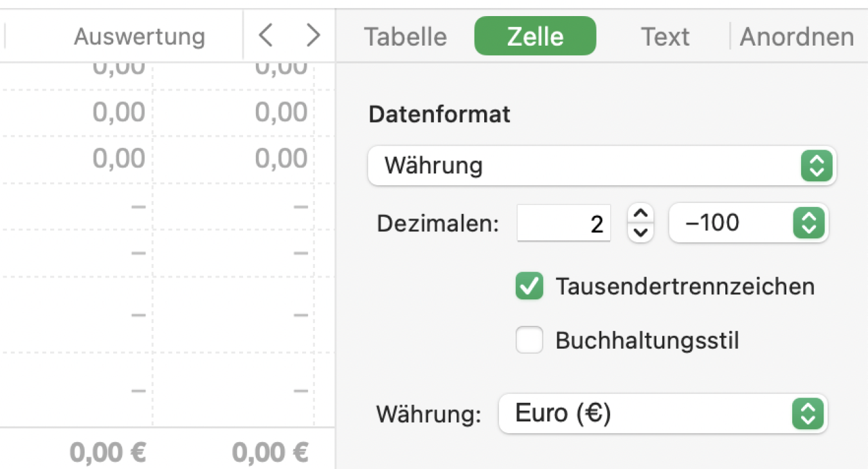Click the green checkmark beside Tausendertrennzeichen
The image size is (868, 469).
tap(529, 287)
